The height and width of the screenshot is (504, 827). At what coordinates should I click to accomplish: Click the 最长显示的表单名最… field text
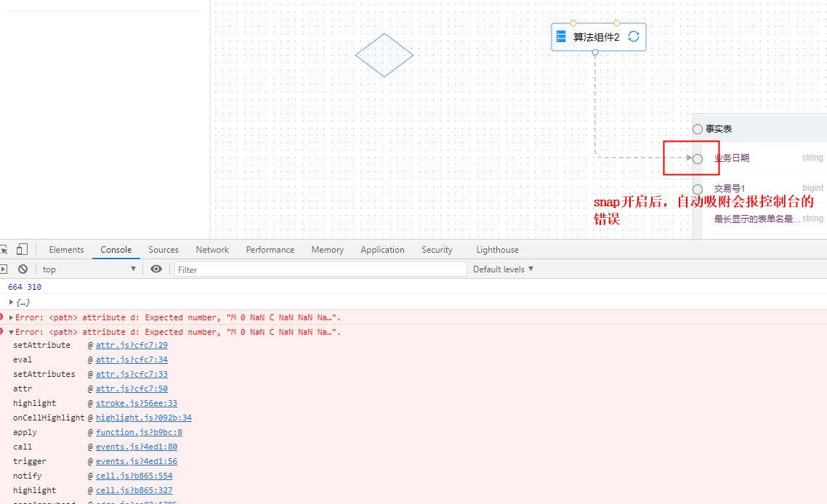pos(757,219)
